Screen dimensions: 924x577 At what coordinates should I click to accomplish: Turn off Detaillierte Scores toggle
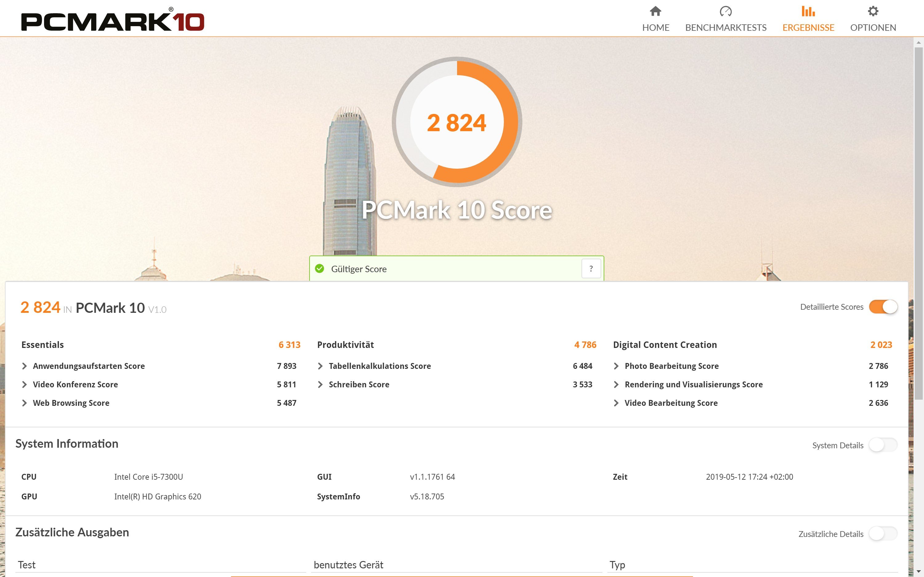[x=883, y=307]
